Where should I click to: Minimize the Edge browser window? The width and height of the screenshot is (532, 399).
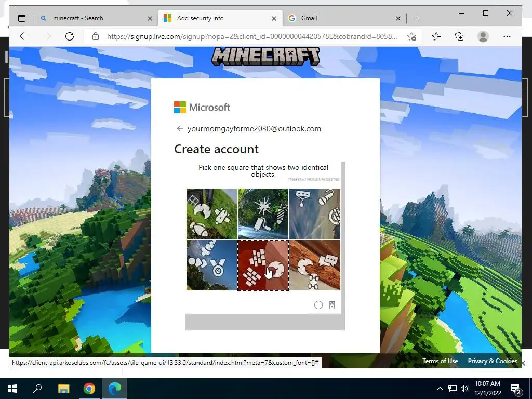tap(462, 13)
